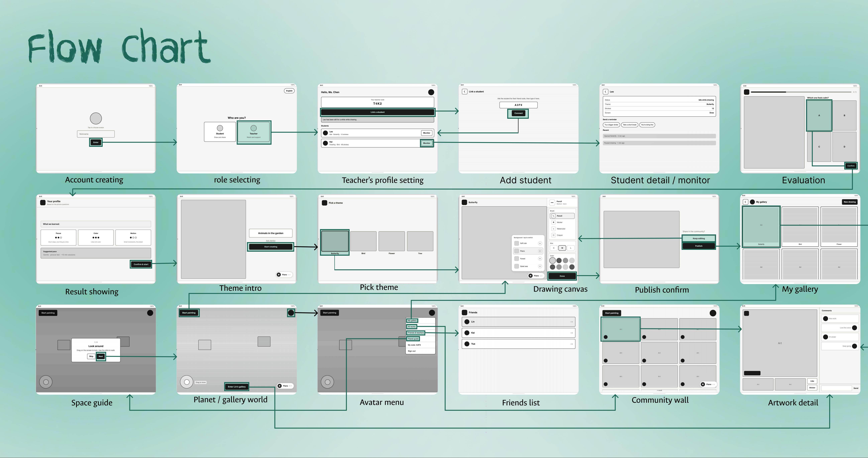
Task: Select the Teacher role card
Action: click(254, 132)
